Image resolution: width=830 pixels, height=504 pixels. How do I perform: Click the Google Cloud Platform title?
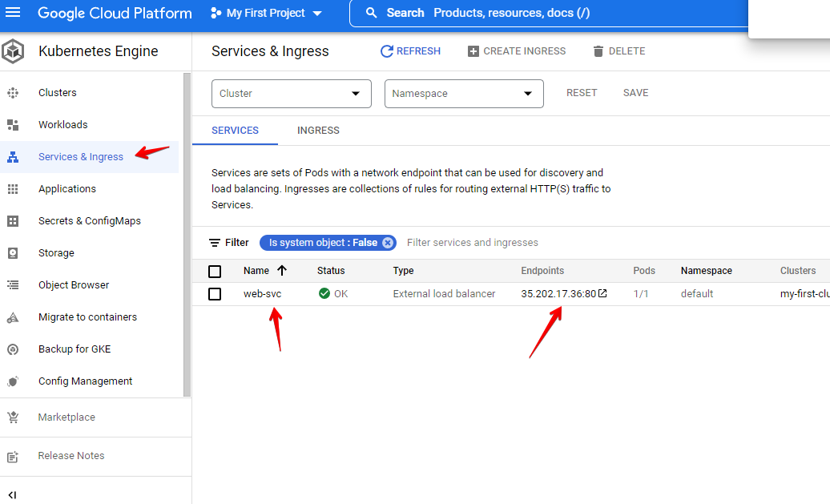pyautogui.click(x=115, y=14)
